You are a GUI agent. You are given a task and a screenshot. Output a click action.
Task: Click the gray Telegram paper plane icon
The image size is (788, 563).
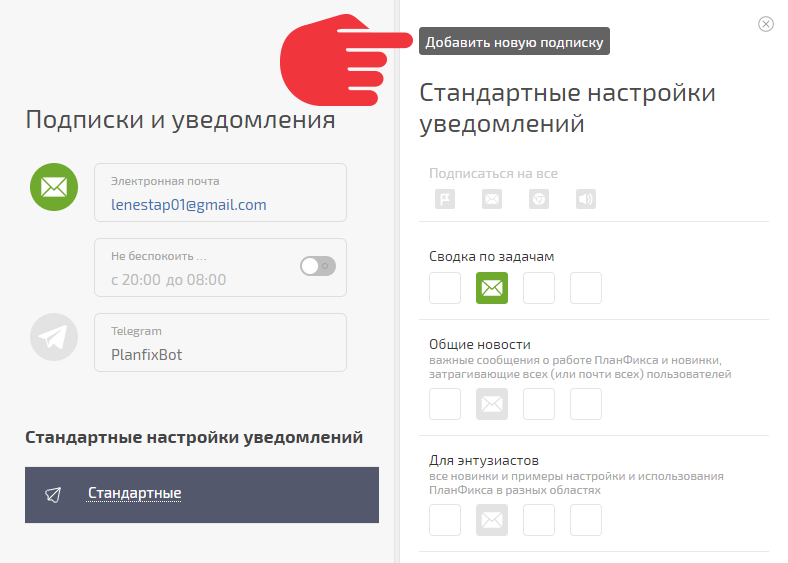[54, 337]
